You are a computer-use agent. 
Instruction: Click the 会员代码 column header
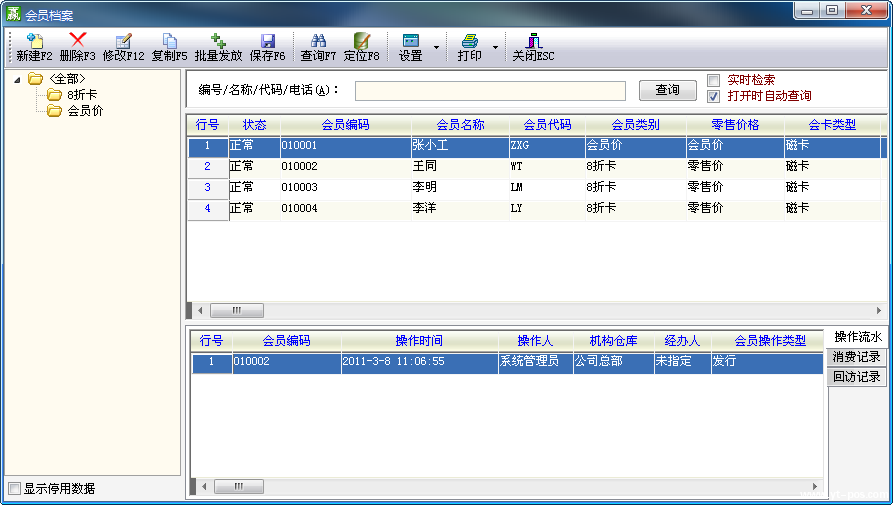pyautogui.click(x=547, y=125)
